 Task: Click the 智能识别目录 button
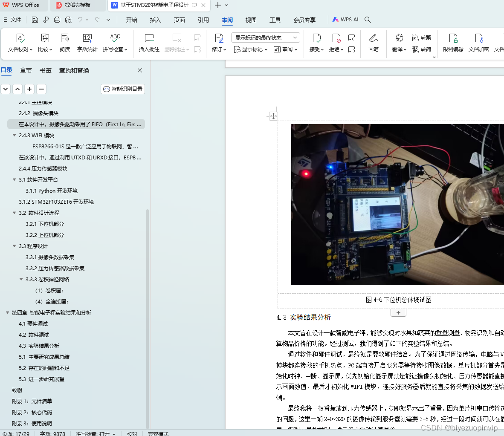click(123, 89)
